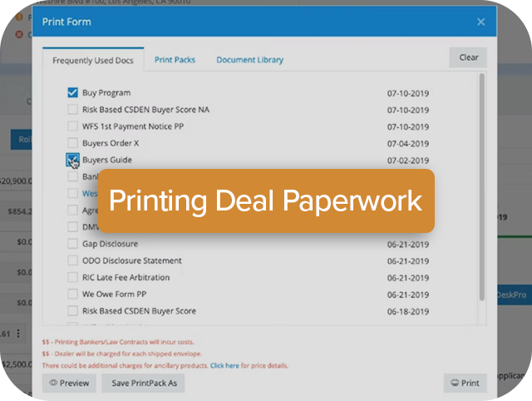Check the Gap Disclosure checkbox
Image resolution: width=532 pixels, height=401 pixels.
[x=73, y=245]
